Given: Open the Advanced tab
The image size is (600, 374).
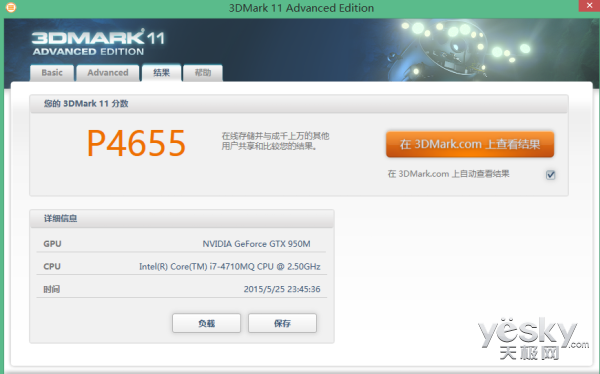Looking at the screenshot, I should (108, 73).
